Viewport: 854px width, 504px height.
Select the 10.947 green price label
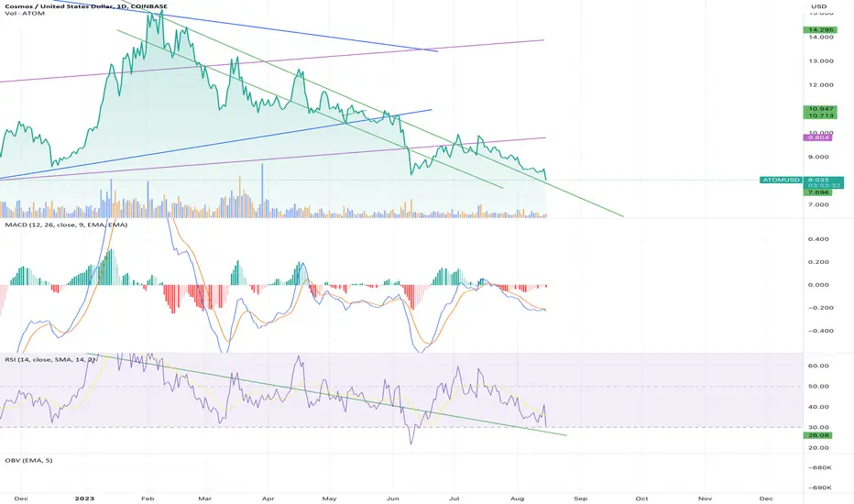click(x=819, y=109)
